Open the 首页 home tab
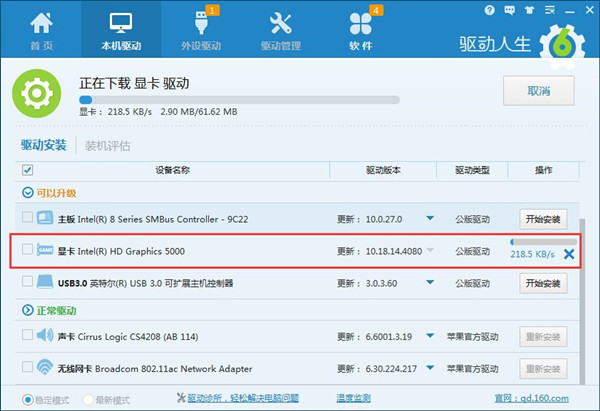600x411 pixels. (x=41, y=31)
